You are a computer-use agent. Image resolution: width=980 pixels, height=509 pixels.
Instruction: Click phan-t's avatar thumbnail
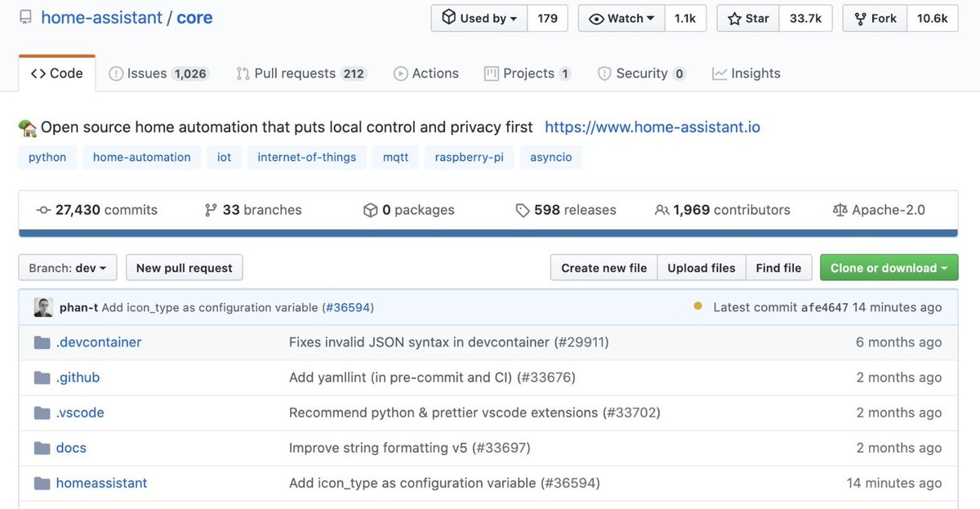43,307
